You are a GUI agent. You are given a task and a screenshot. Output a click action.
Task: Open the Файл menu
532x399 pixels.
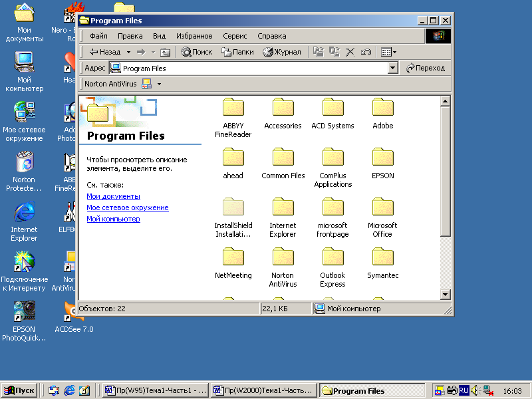click(98, 36)
